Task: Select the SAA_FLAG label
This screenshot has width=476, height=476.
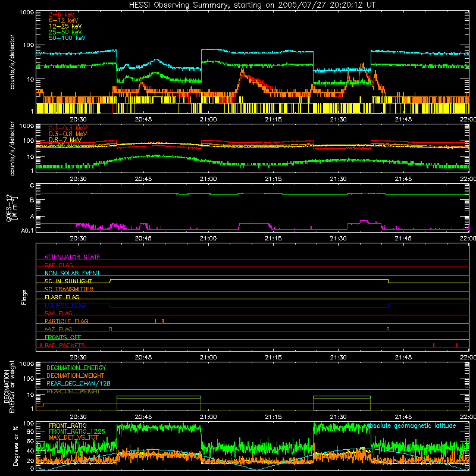Action: coord(58,313)
